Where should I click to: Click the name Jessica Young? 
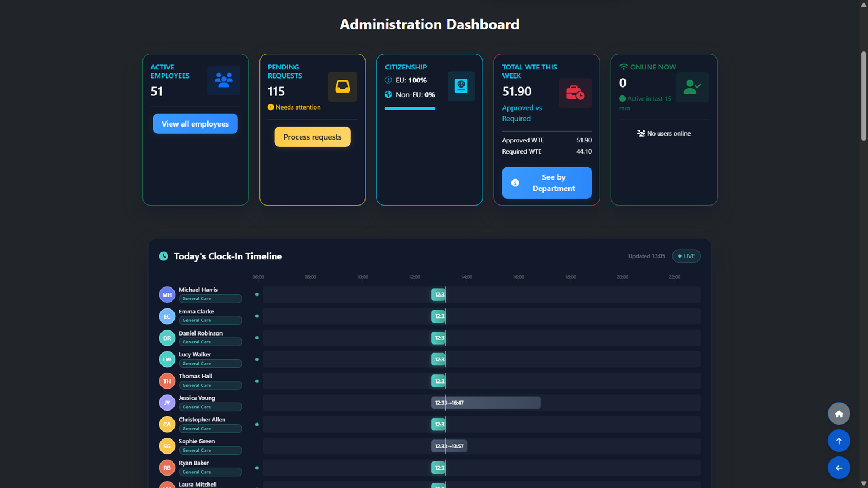(197, 398)
